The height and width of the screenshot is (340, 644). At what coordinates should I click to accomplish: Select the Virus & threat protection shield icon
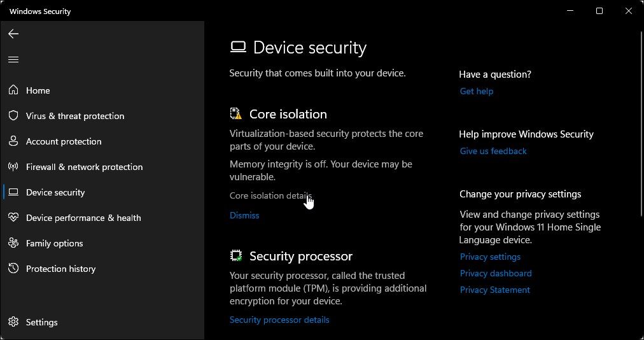point(13,116)
